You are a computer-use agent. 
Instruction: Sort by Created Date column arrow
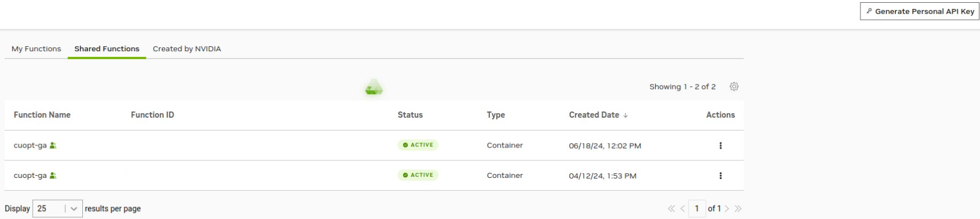pos(625,115)
